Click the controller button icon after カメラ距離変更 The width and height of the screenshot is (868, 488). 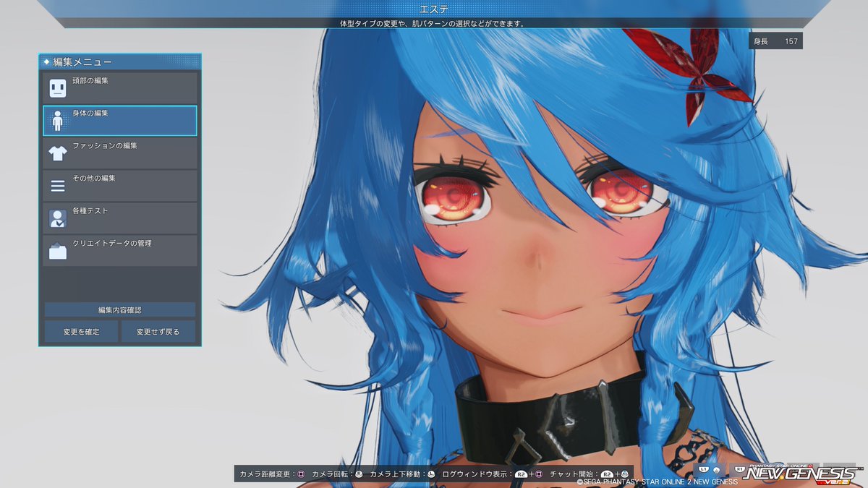299,474
